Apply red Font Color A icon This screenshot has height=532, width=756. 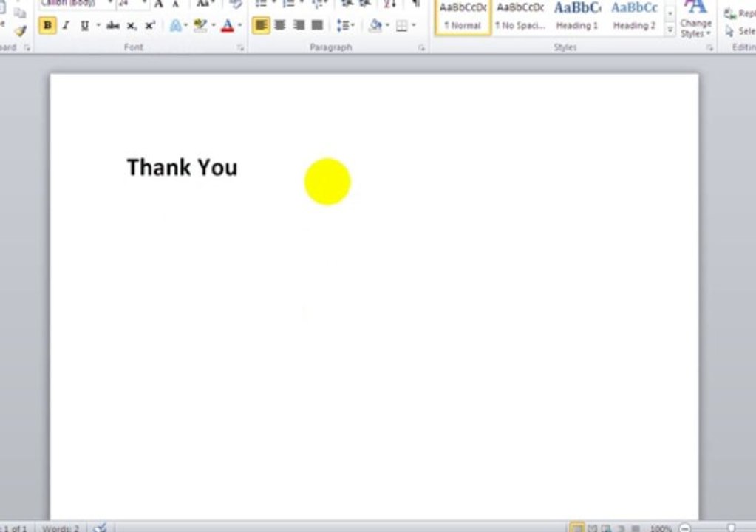[227, 26]
